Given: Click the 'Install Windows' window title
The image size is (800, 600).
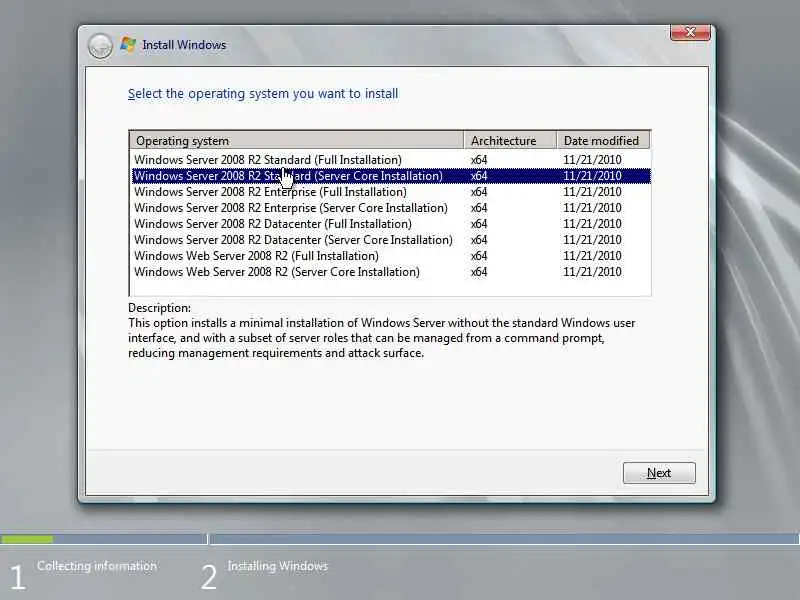Looking at the screenshot, I should tap(184, 45).
